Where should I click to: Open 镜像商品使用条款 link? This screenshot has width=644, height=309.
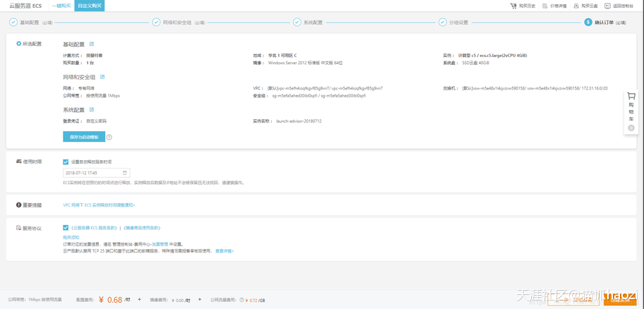pos(142,228)
